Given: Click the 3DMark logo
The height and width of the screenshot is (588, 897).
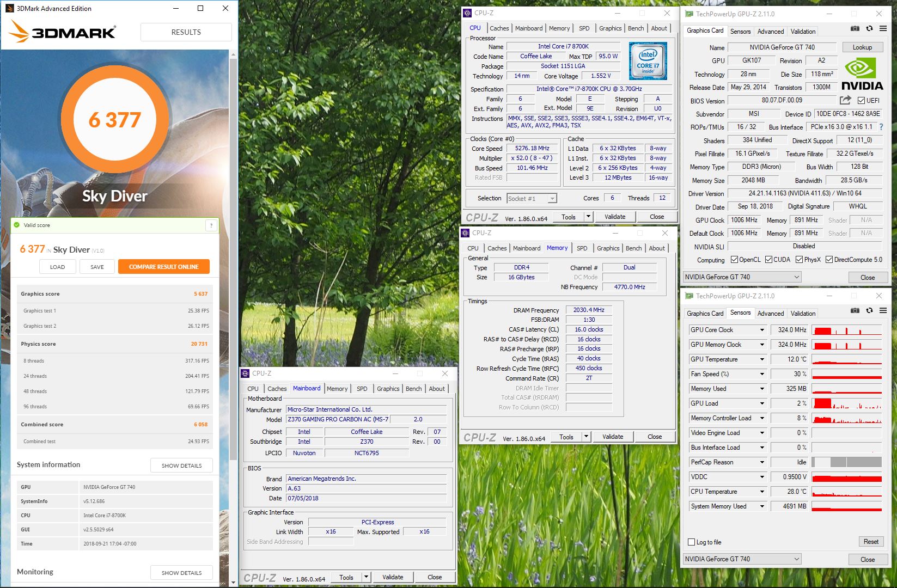Looking at the screenshot, I should [x=62, y=32].
